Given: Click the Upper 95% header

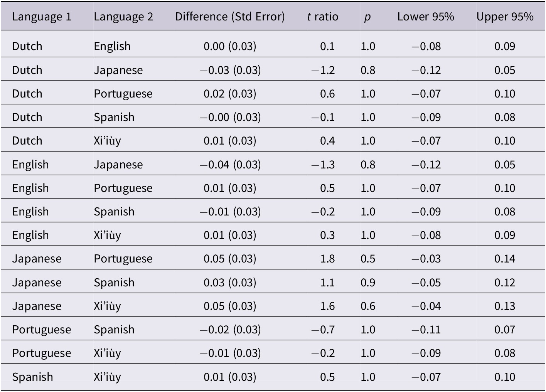Looking at the screenshot, I should [x=505, y=17].
